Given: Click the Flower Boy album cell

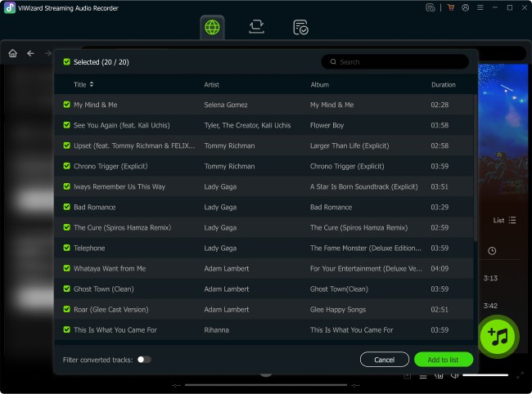Looking at the screenshot, I should (x=327, y=125).
